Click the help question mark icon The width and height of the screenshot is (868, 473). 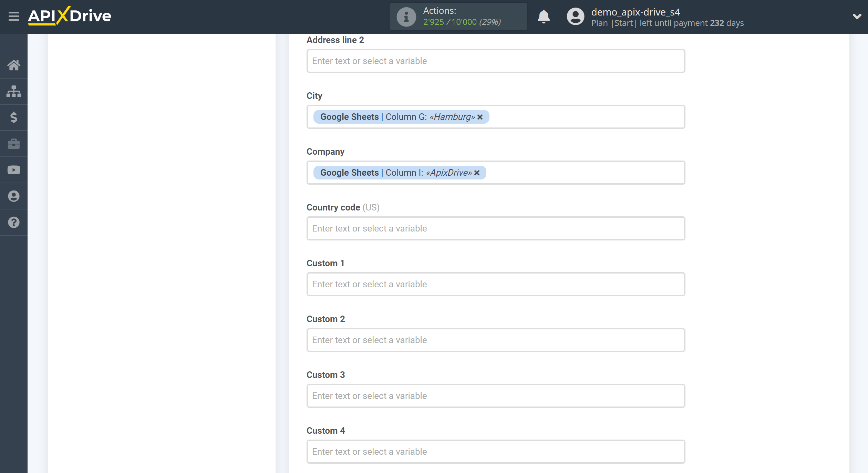click(x=14, y=223)
